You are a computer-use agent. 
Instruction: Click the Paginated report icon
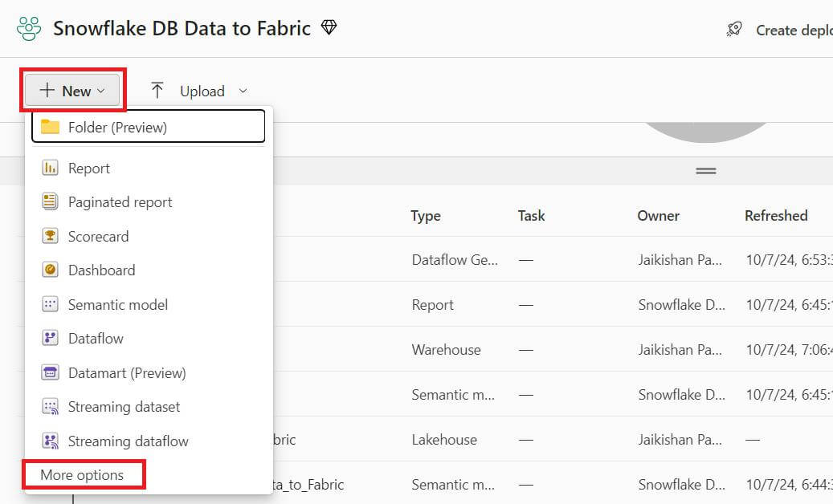50,201
